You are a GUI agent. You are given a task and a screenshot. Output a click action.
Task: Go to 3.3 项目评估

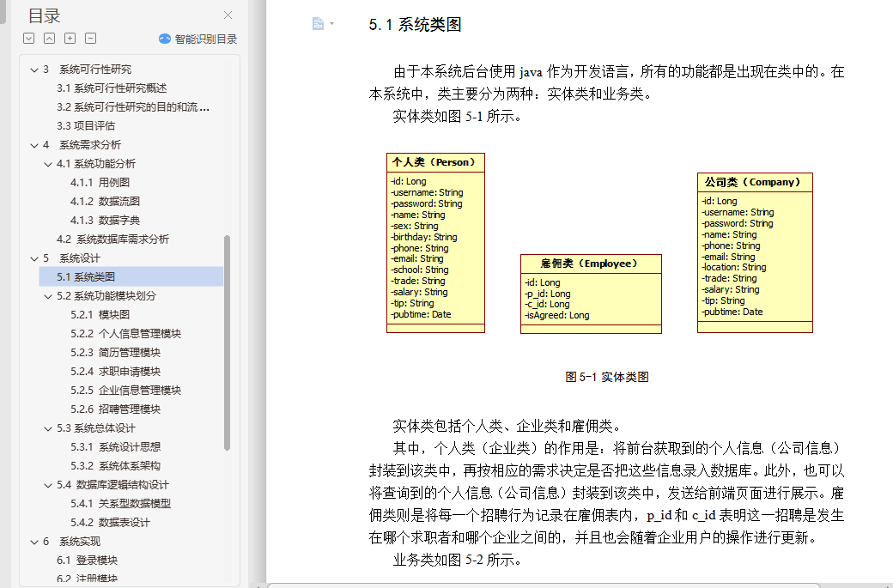click(85, 126)
